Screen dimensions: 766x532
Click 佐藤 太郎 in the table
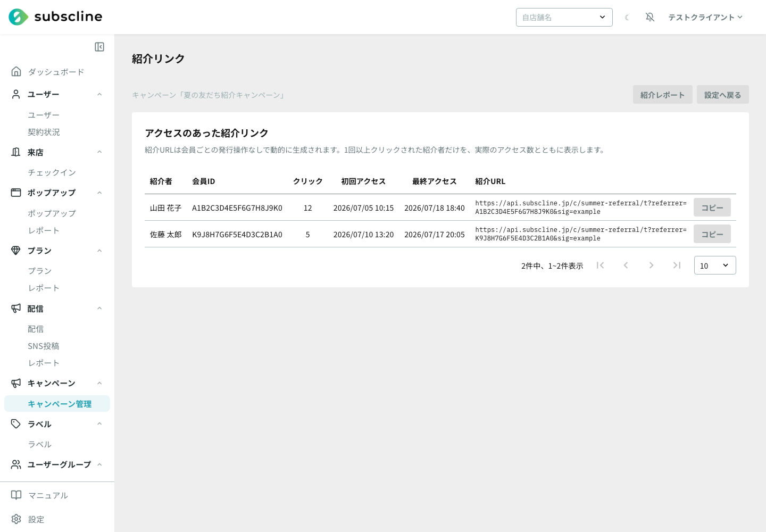[x=166, y=235]
